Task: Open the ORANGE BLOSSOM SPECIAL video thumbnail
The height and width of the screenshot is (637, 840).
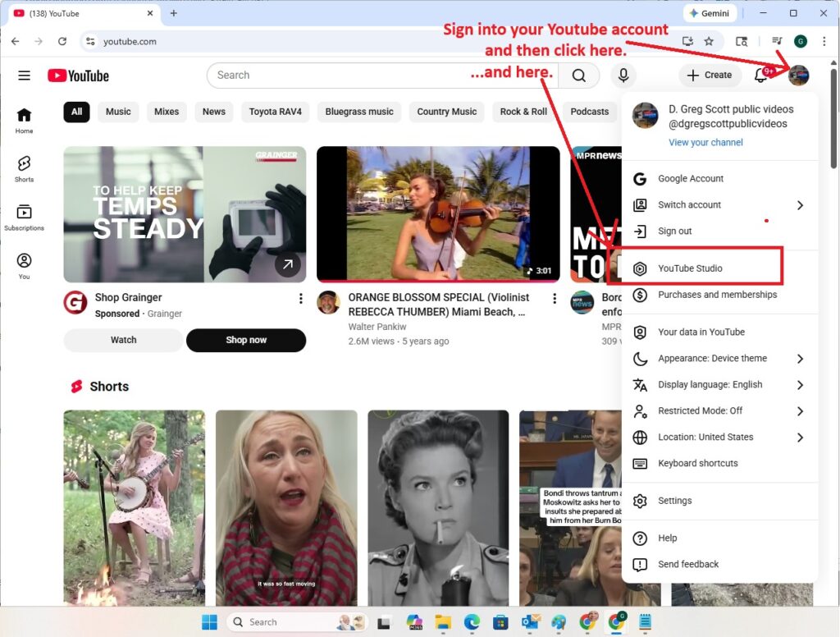Action: tap(437, 214)
